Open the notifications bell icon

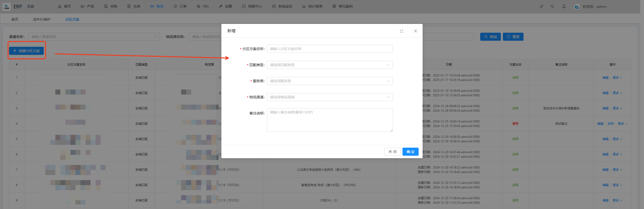coord(564,6)
